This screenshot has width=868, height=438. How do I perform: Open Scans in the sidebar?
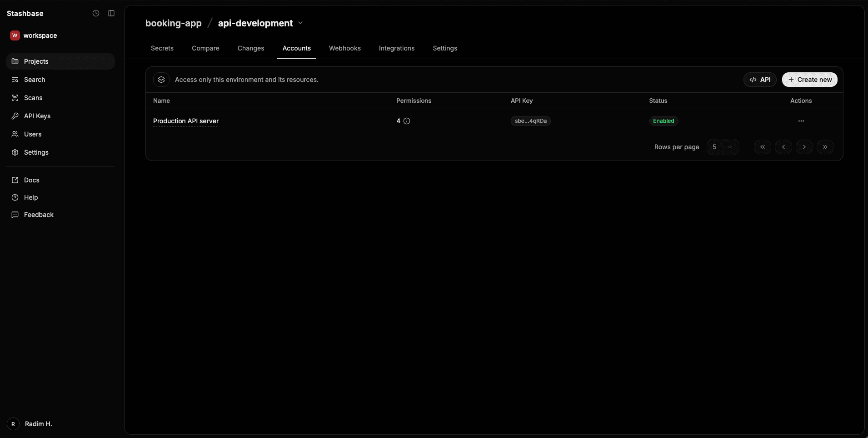[60, 98]
